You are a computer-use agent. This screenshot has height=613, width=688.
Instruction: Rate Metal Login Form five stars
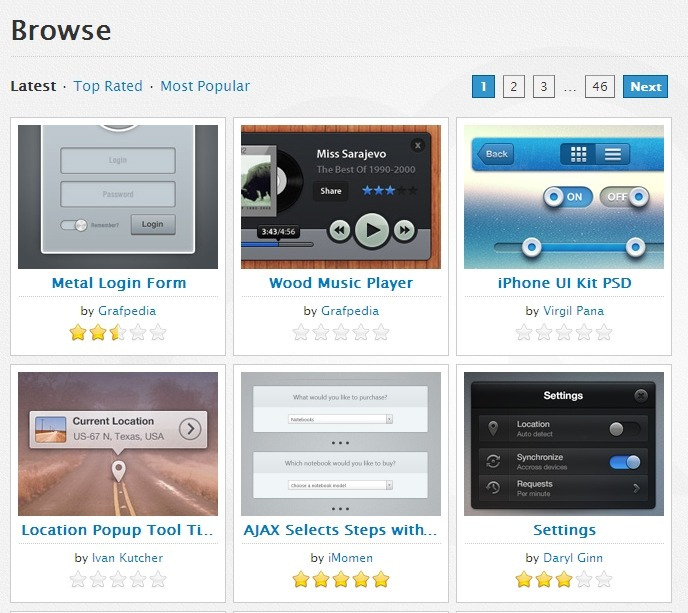tap(158, 332)
